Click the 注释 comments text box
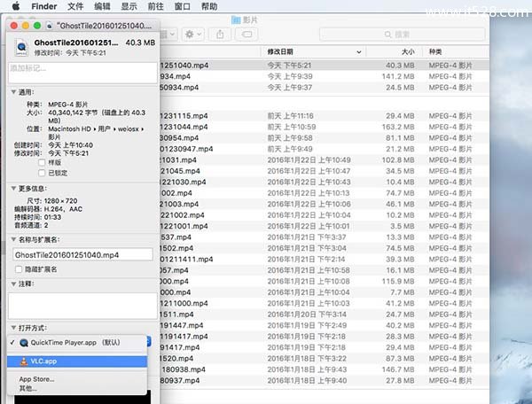Viewport: 532px width, 404px height. point(82,306)
